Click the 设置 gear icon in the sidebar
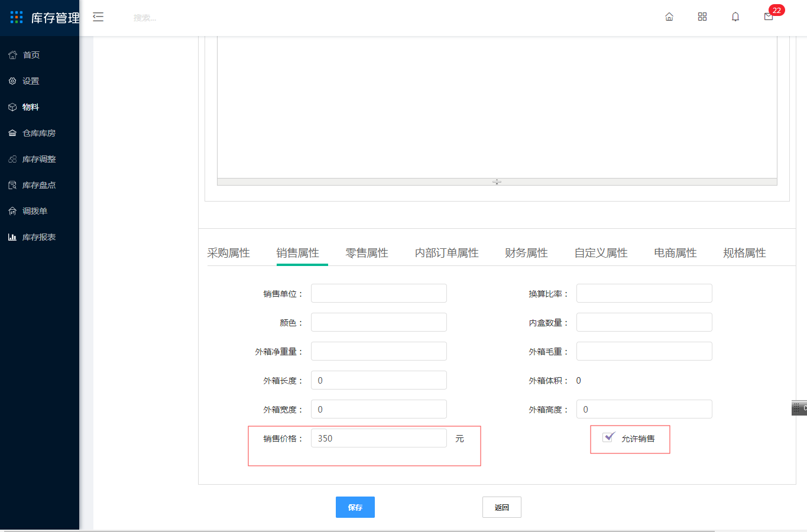Image resolution: width=807 pixels, height=532 pixels. click(x=12, y=81)
